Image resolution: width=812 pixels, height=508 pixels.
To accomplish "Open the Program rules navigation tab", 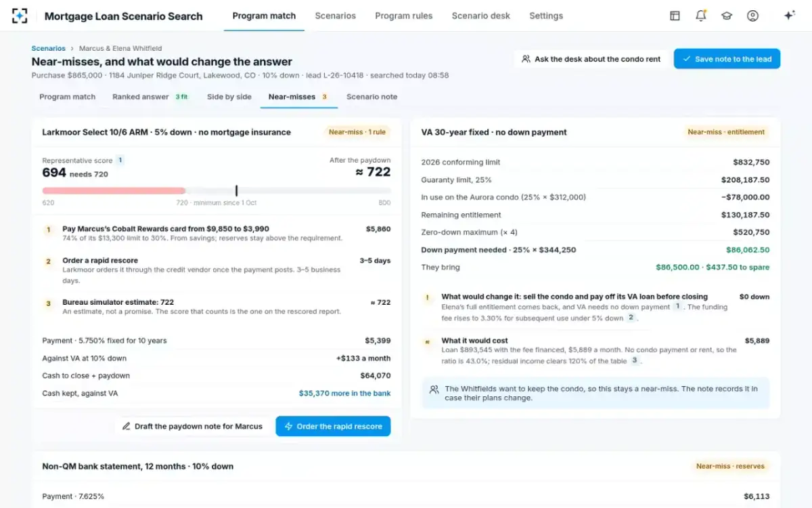I will (404, 16).
